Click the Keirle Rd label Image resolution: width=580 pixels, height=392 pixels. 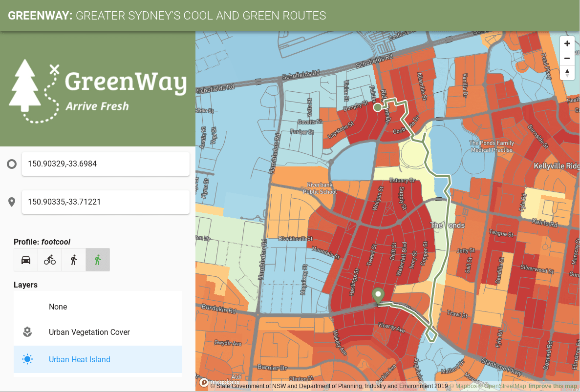tap(544, 223)
